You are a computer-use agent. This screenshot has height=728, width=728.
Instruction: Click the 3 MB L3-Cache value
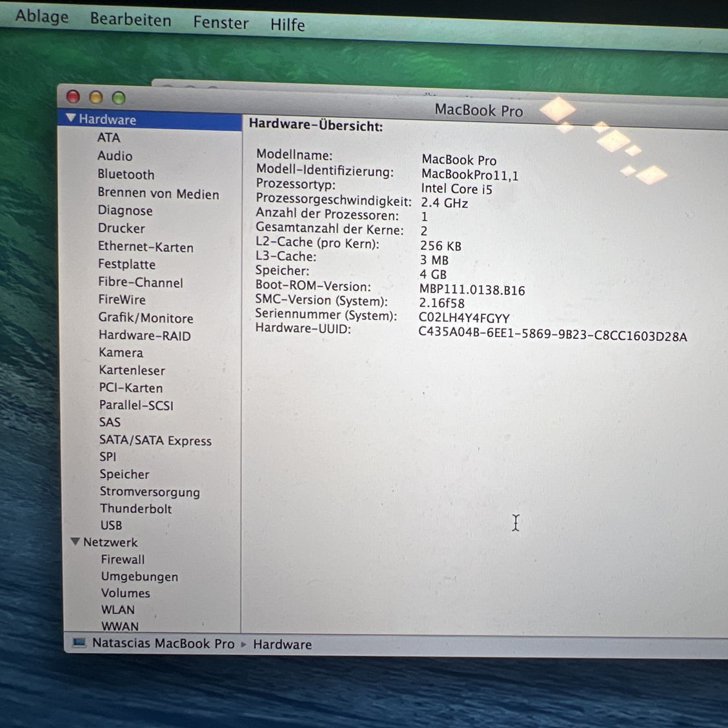tap(434, 260)
